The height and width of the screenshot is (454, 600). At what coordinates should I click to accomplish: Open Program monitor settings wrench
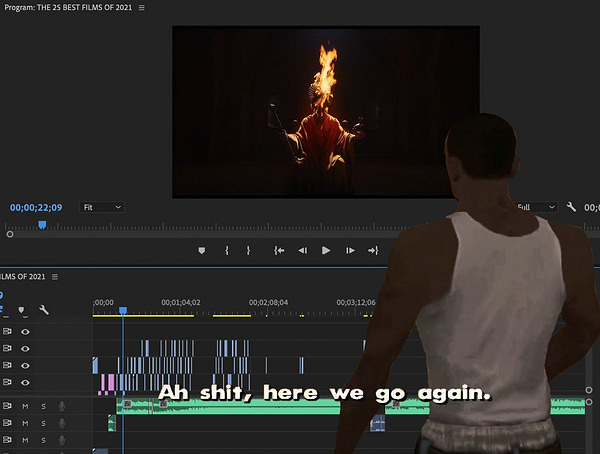click(571, 207)
